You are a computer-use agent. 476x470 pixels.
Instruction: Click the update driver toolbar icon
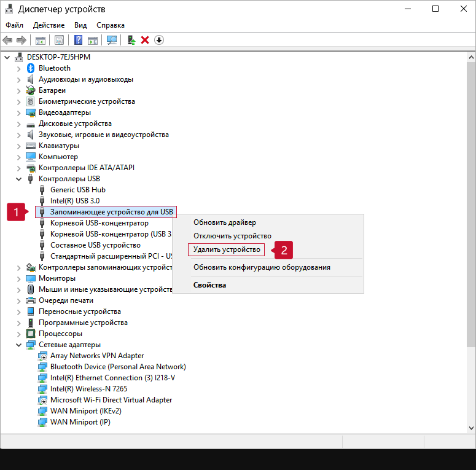tap(131, 40)
